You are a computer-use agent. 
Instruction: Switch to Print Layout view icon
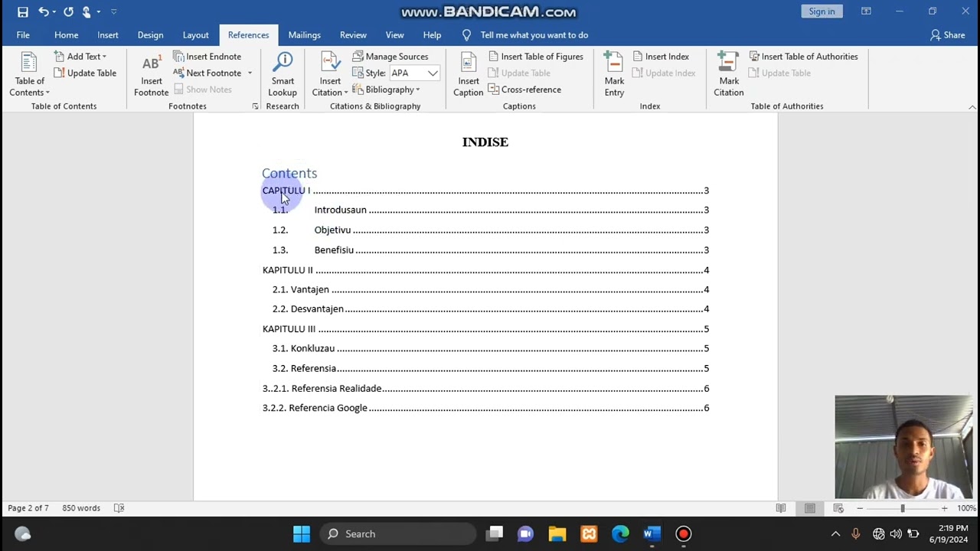[x=809, y=508]
